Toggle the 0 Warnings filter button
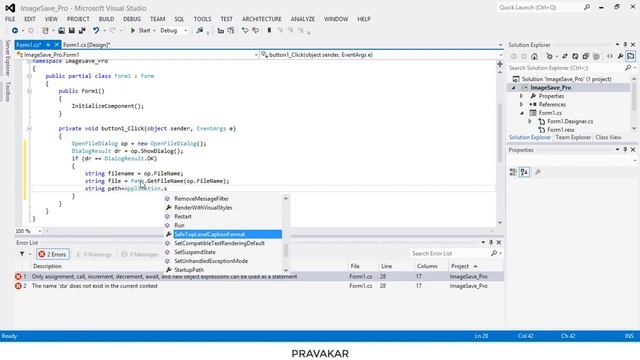The image size is (640, 360). (94, 254)
